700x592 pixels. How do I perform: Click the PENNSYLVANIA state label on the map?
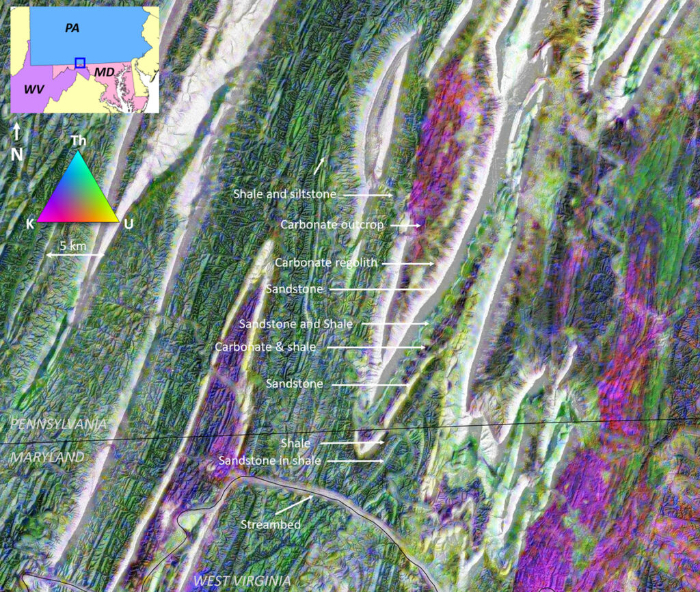click(59, 424)
